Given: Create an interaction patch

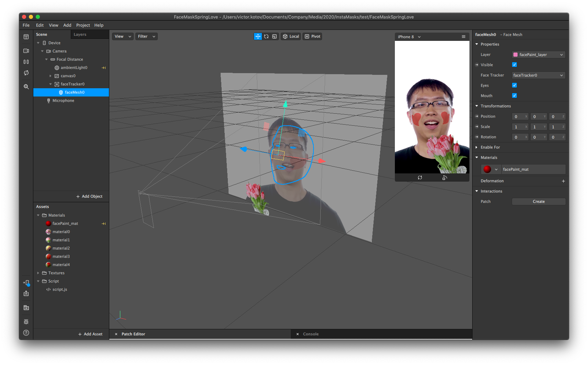Looking at the screenshot, I should point(539,202).
